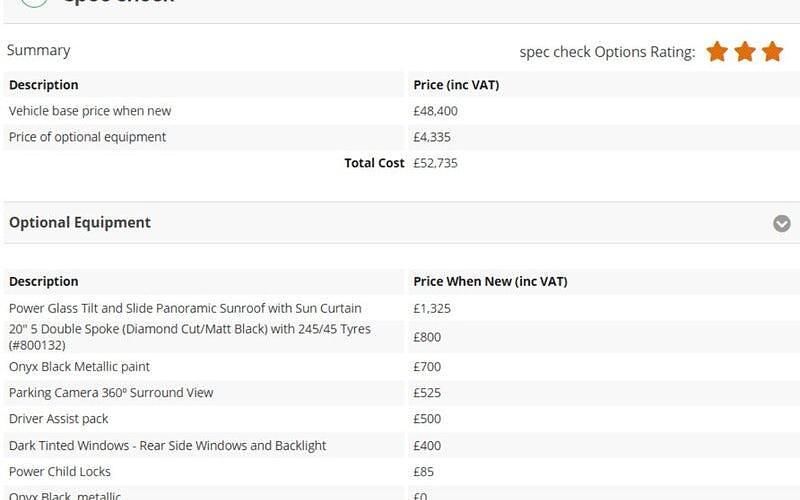This screenshot has height=500, width=800.
Task: Click Parking Camera 360° Surround View row
Action: click(400, 392)
